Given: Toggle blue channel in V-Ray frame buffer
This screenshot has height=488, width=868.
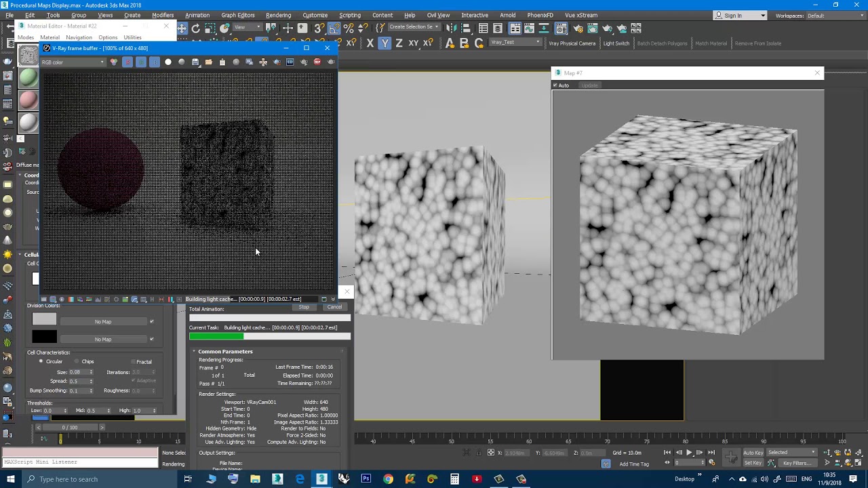Looking at the screenshot, I should click(155, 62).
